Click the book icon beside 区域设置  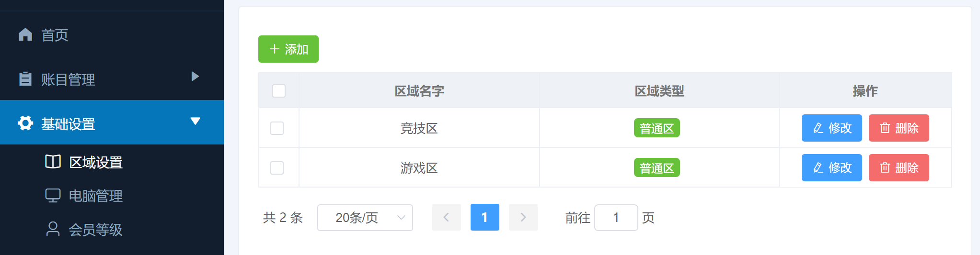53,162
